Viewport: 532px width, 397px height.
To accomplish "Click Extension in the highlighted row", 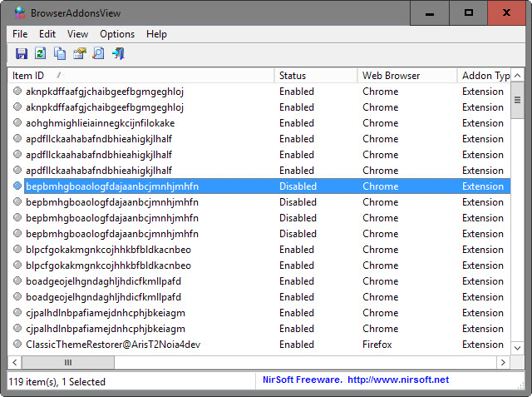I will (x=482, y=186).
